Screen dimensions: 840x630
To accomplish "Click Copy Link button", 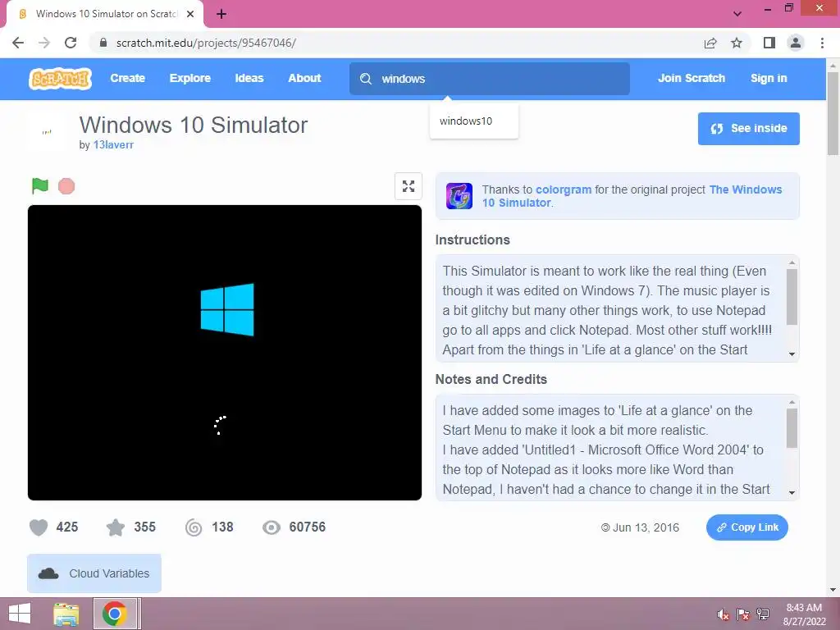I will pyautogui.click(x=746, y=527).
